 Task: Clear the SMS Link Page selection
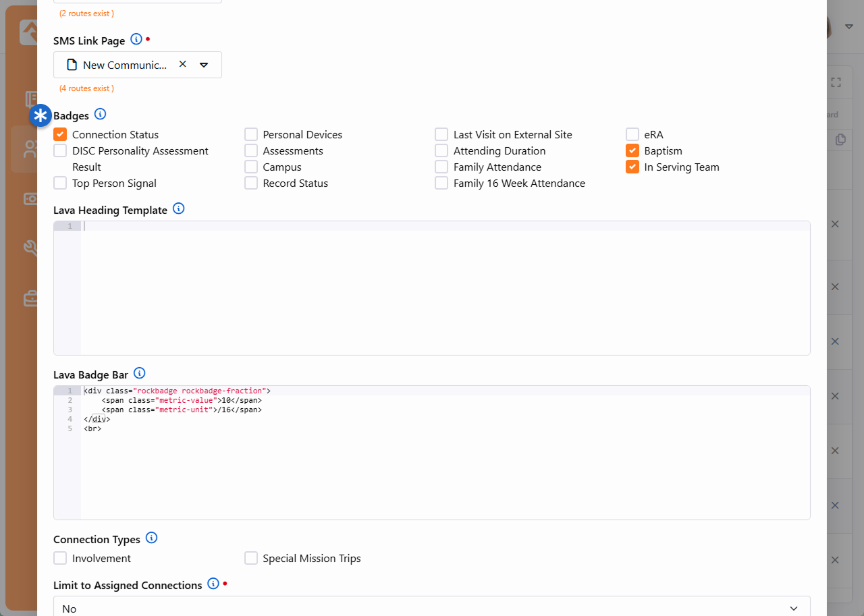[x=182, y=65]
